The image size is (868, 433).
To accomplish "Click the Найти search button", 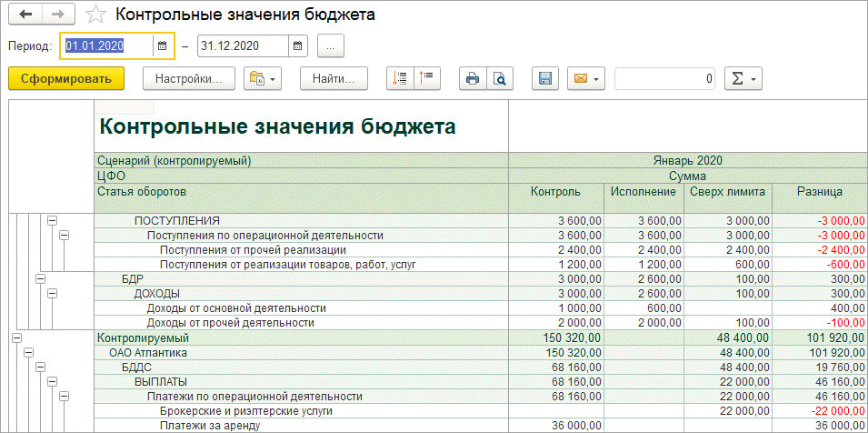I will pos(334,79).
